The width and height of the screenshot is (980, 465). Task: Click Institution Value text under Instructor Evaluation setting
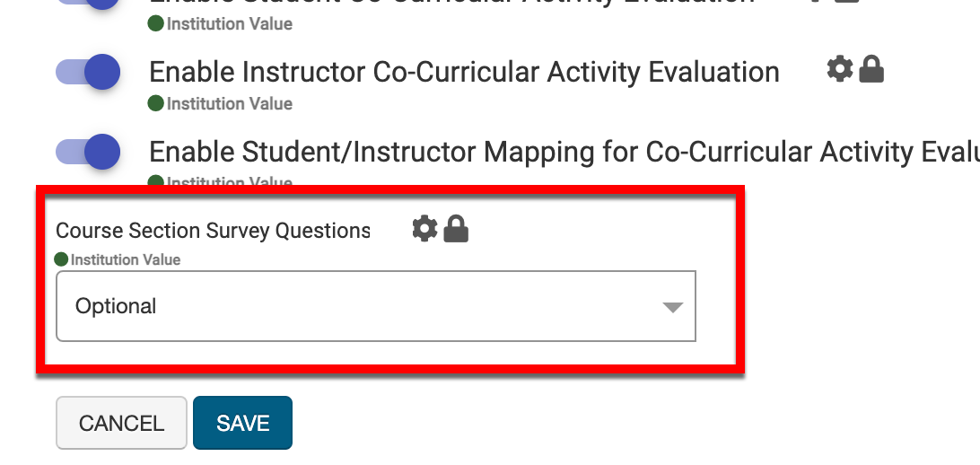(229, 103)
